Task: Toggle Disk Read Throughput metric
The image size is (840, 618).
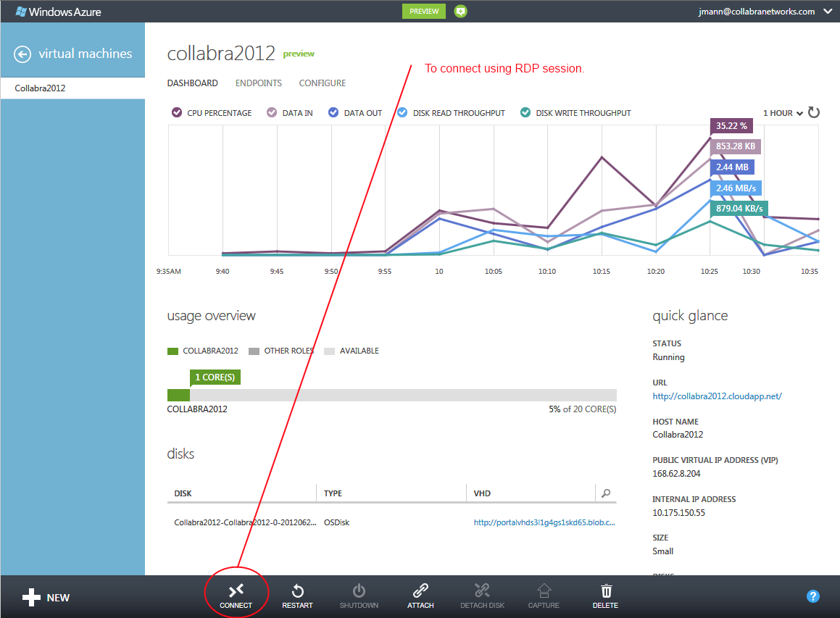Action: (402, 112)
